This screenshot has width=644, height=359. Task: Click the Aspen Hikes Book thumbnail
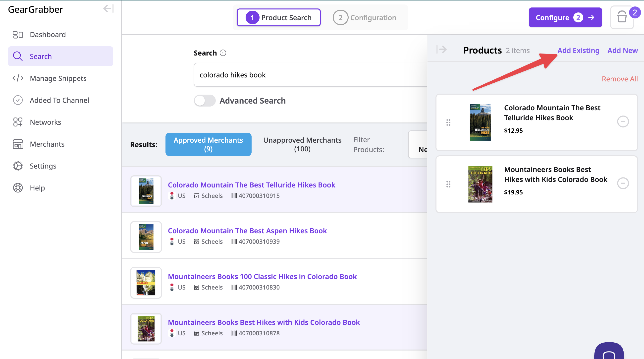point(146,237)
